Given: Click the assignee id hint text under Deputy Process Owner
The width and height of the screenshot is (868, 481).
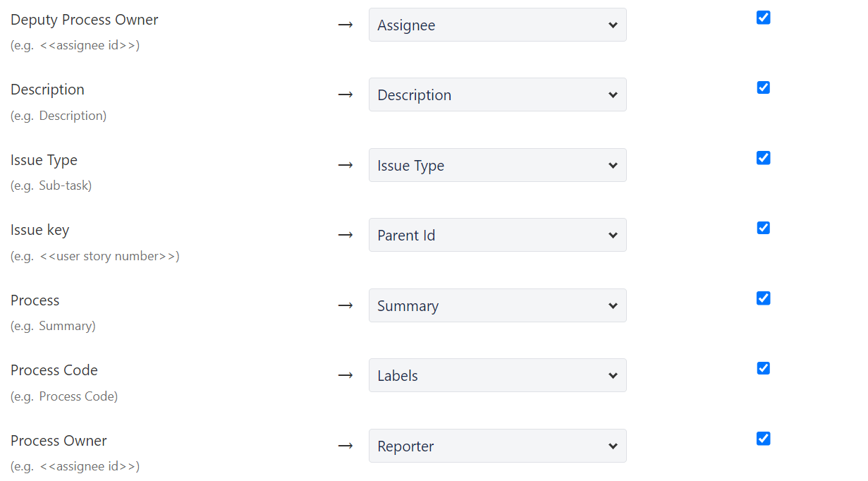Looking at the screenshot, I should tap(75, 45).
